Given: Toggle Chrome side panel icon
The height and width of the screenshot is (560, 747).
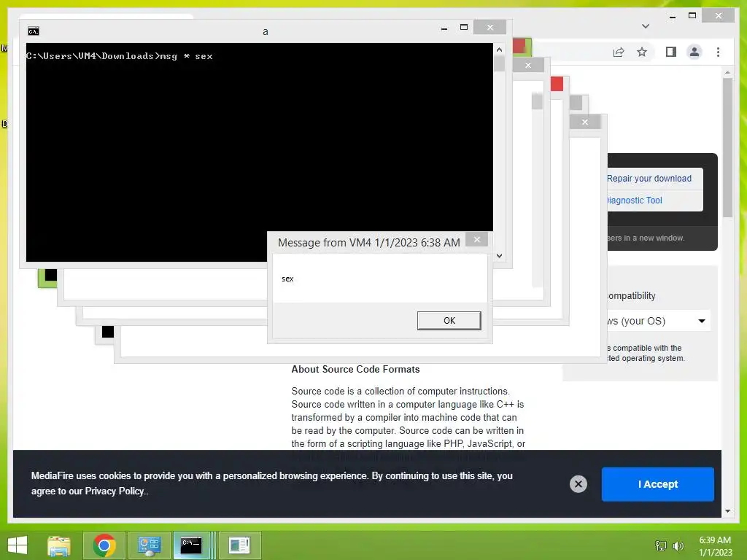Looking at the screenshot, I should (x=671, y=52).
